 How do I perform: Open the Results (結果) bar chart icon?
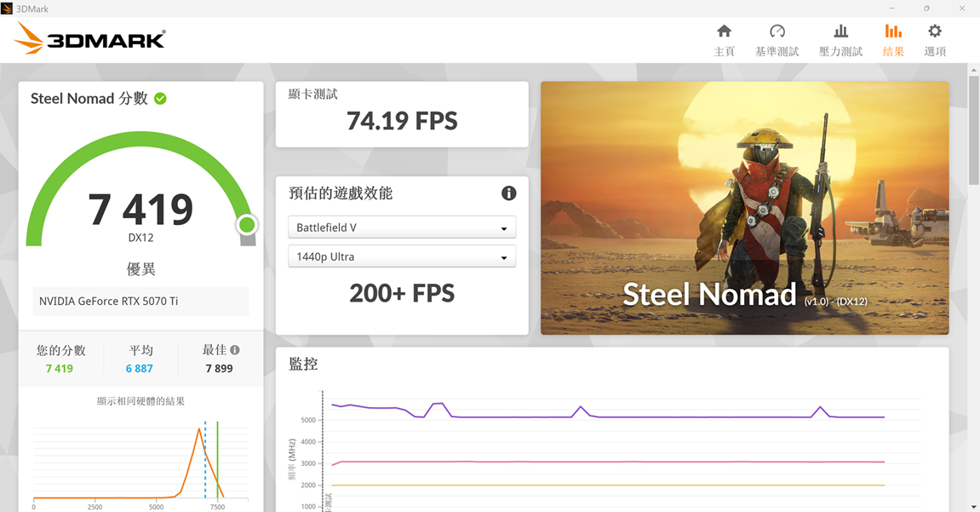pyautogui.click(x=893, y=31)
